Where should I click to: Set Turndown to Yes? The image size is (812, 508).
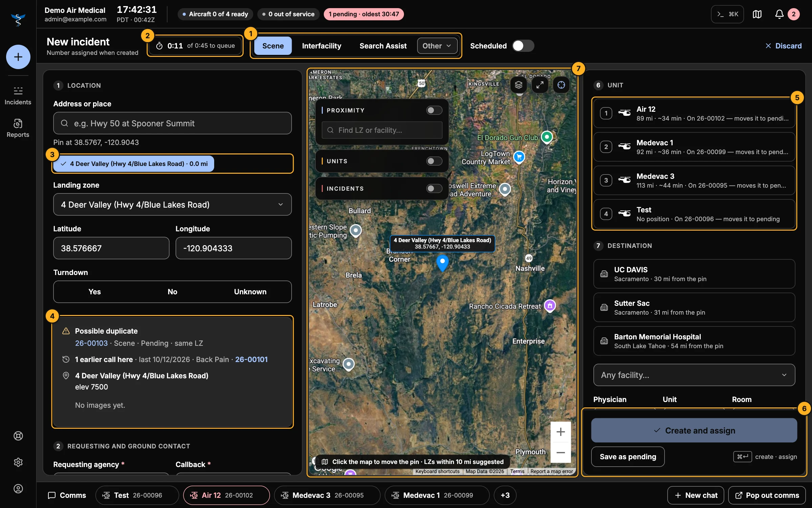[94, 292]
